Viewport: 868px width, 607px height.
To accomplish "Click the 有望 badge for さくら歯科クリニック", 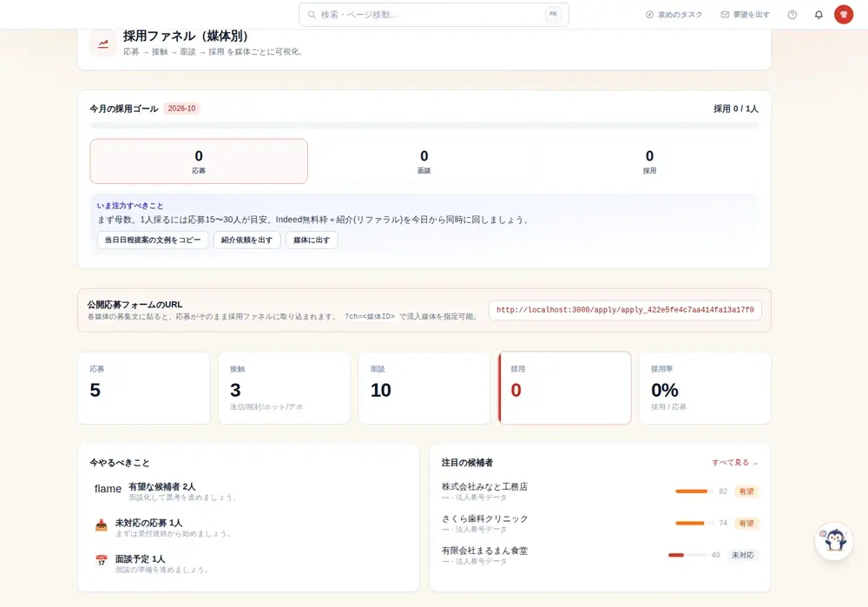I will pyautogui.click(x=746, y=524).
